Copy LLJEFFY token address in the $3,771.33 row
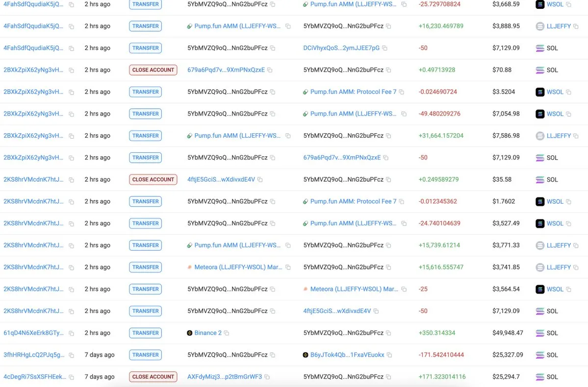The image size is (588, 387). pos(576,245)
